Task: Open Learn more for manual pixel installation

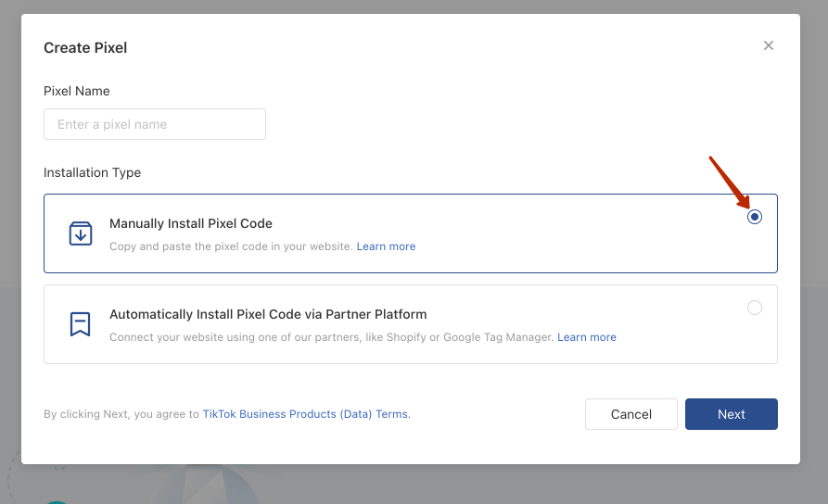Action: 386,246
